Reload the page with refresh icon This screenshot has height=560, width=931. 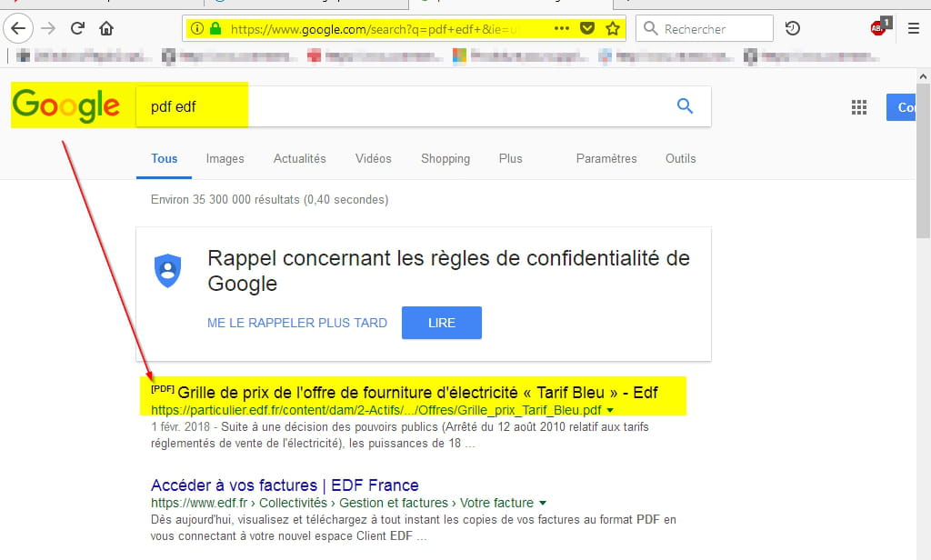77,28
